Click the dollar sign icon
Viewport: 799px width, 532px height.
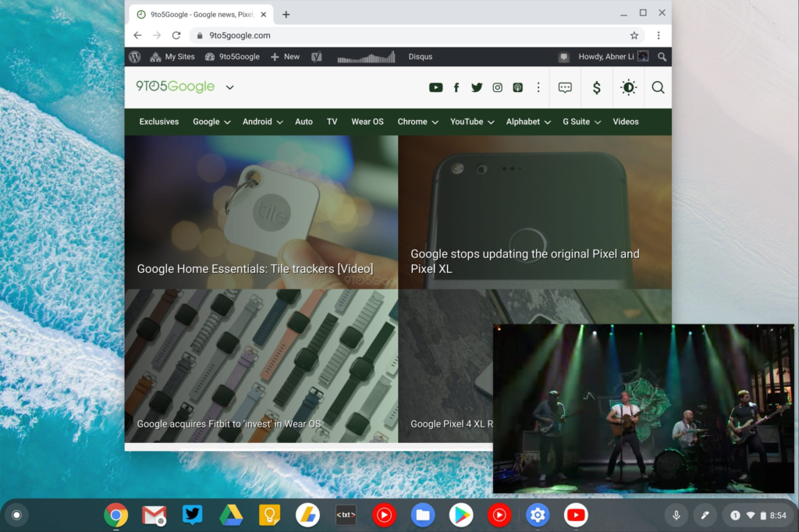pyautogui.click(x=597, y=87)
